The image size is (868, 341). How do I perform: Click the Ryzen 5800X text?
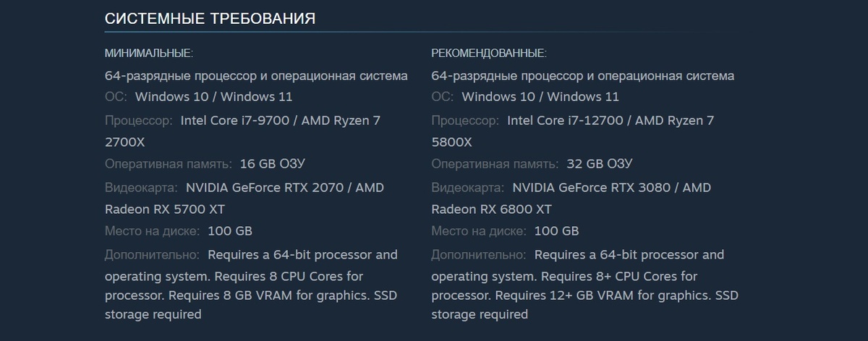(x=452, y=142)
